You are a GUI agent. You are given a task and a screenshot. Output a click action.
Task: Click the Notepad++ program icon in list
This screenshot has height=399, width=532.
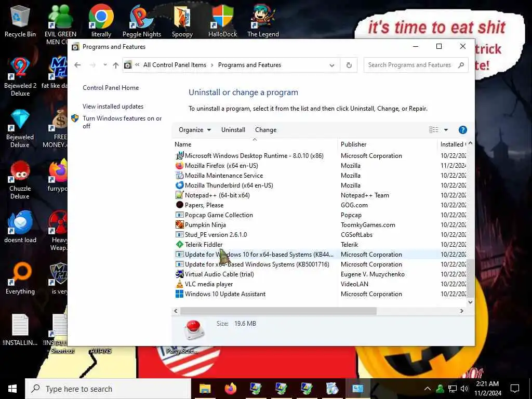(179, 195)
